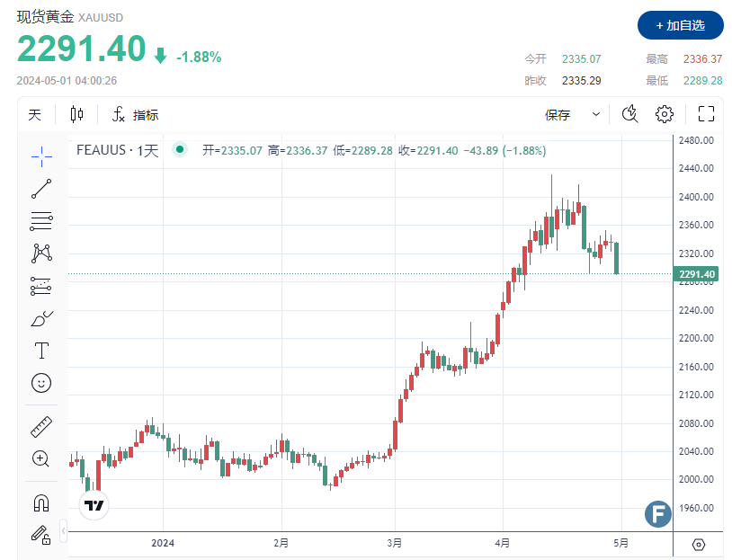Select the crosshair tool

pyautogui.click(x=40, y=156)
